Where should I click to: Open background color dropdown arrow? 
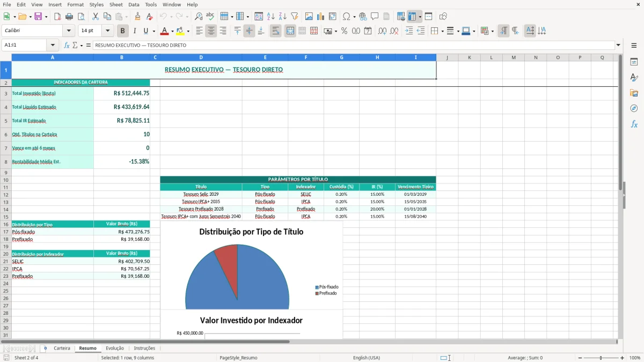[188, 31]
